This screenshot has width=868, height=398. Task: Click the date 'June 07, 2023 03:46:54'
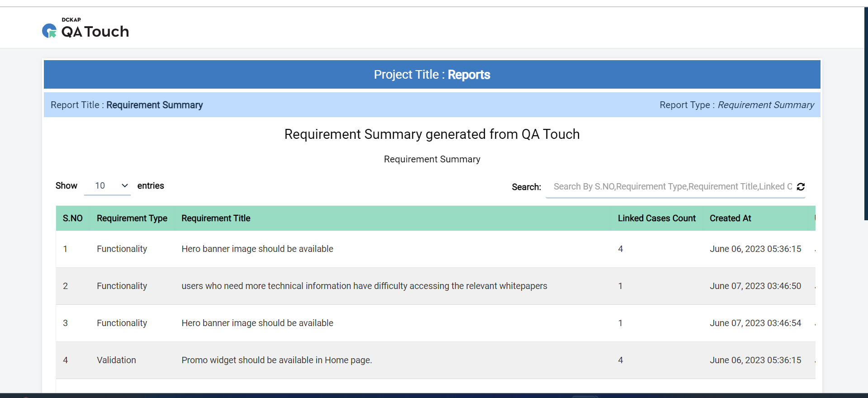pos(755,323)
